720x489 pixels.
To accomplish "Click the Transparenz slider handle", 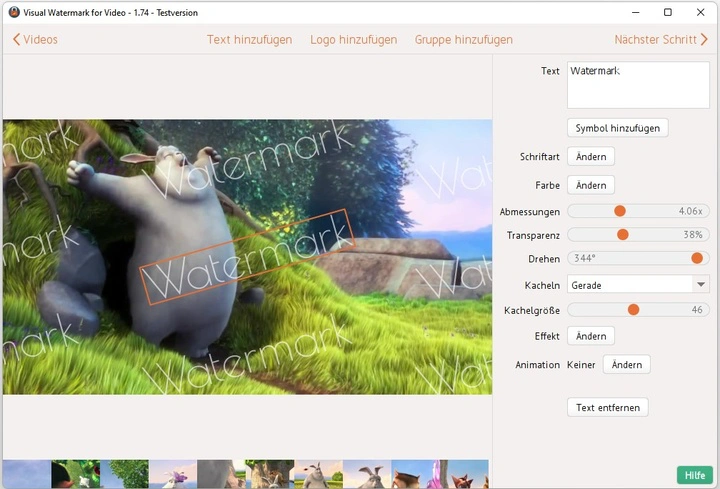I will (623, 235).
